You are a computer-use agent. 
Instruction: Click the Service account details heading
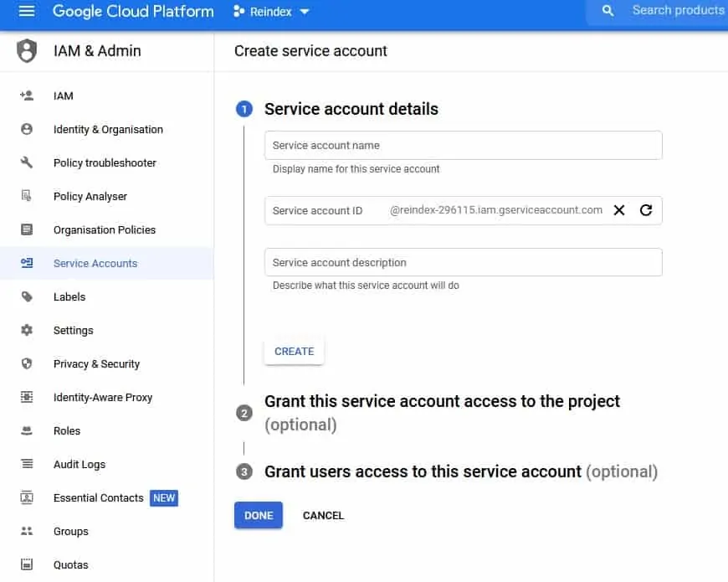coord(351,109)
